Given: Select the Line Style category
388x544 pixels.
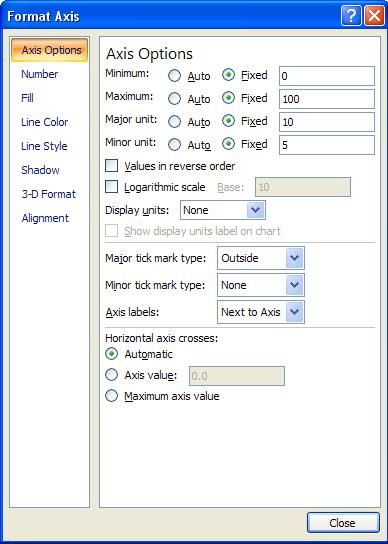Looking at the screenshot, I should tap(44, 146).
